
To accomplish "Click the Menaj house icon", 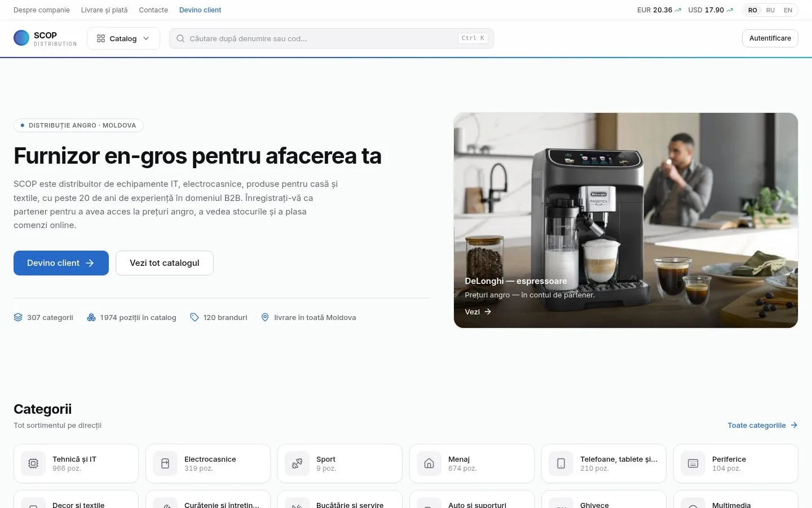I will coord(429,463).
